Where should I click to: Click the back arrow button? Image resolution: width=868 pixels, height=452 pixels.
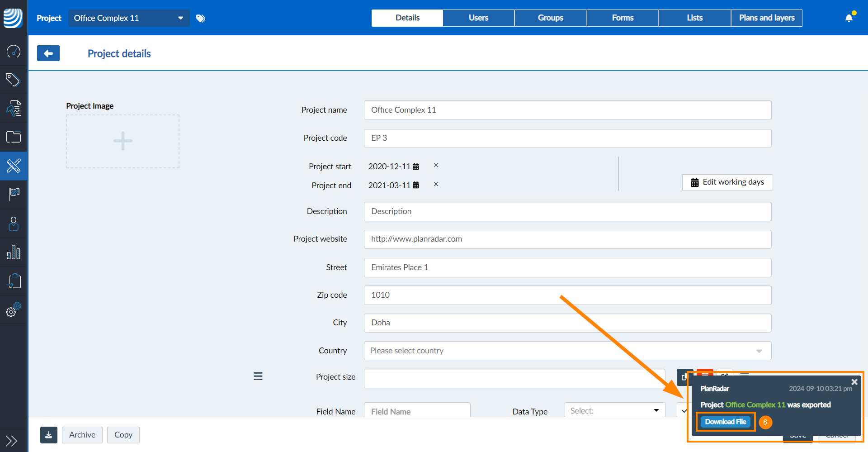(48, 53)
